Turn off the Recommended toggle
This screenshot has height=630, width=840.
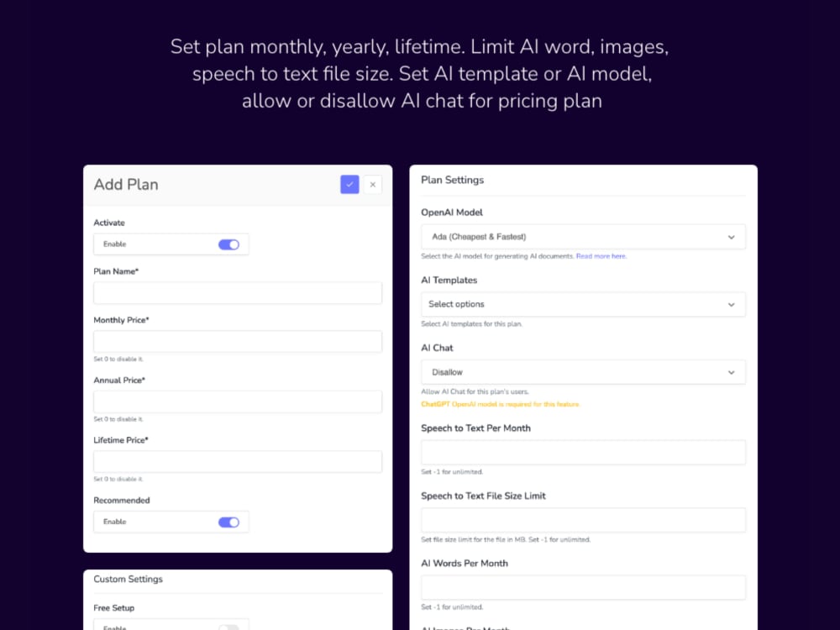tap(228, 522)
